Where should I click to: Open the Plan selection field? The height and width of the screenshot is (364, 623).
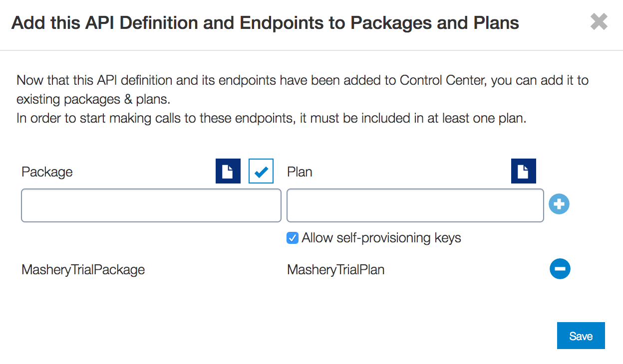pos(415,205)
